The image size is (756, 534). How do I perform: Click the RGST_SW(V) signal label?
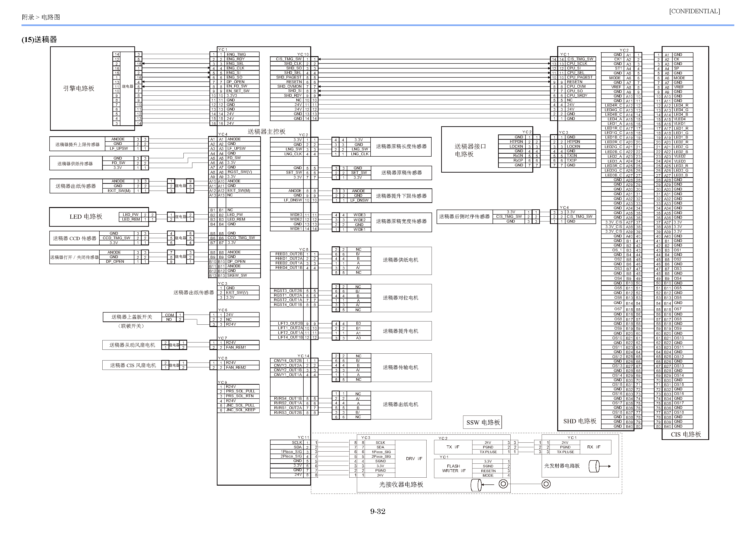pyautogui.click(x=240, y=172)
